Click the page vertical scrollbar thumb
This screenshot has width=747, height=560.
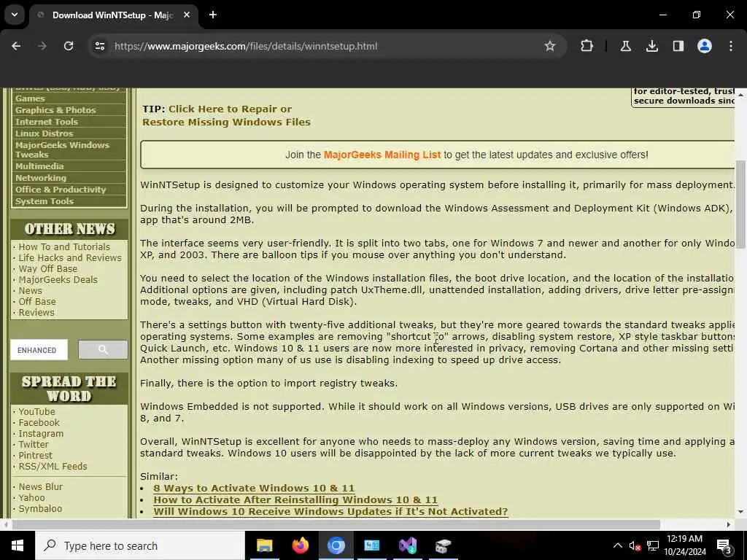click(741, 205)
